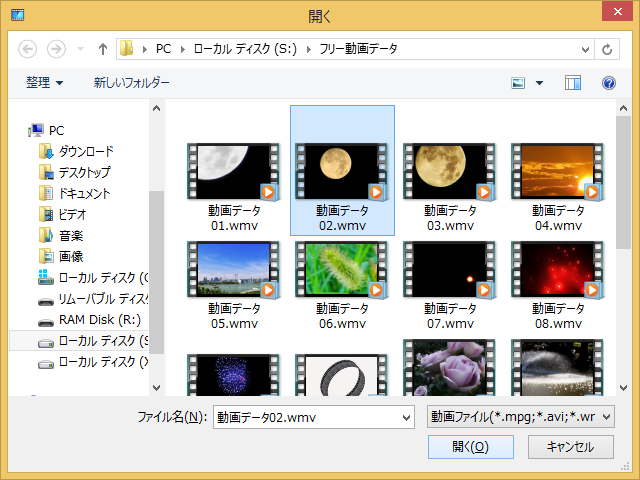This screenshot has width=640, height=480.
Task: Click the Back navigation arrow
Action: pyautogui.click(x=28, y=48)
